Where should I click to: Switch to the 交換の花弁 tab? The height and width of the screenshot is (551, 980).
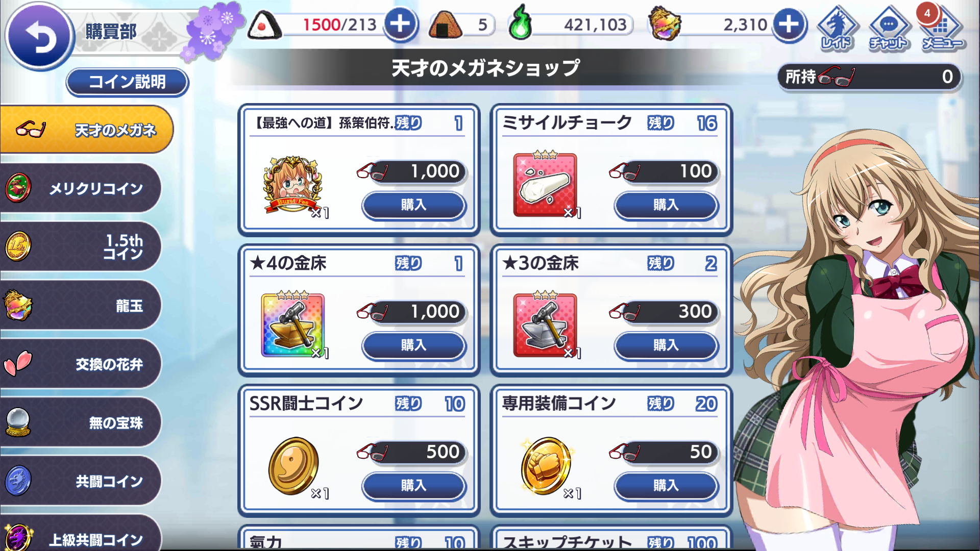[x=81, y=364]
